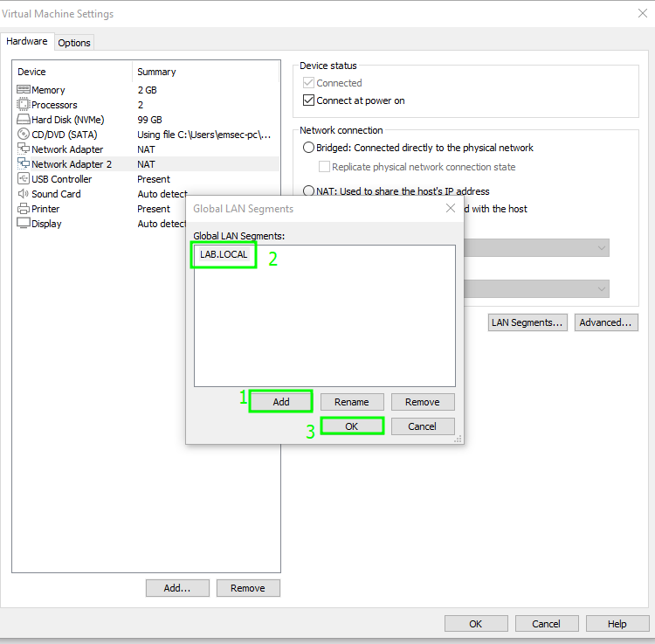Close the Virtual Machine Settings window
The width and height of the screenshot is (655, 644).
pos(643,13)
